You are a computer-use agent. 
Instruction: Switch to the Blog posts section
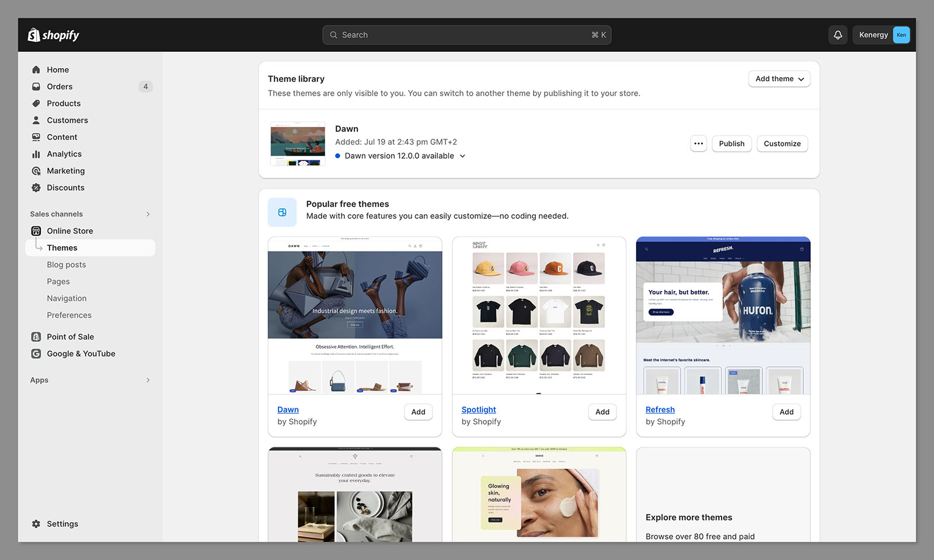66,264
